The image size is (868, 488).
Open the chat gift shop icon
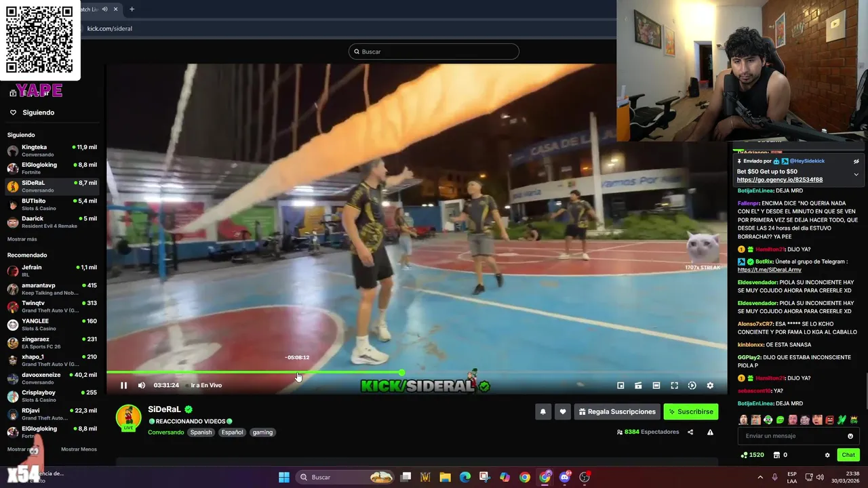coord(777,455)
